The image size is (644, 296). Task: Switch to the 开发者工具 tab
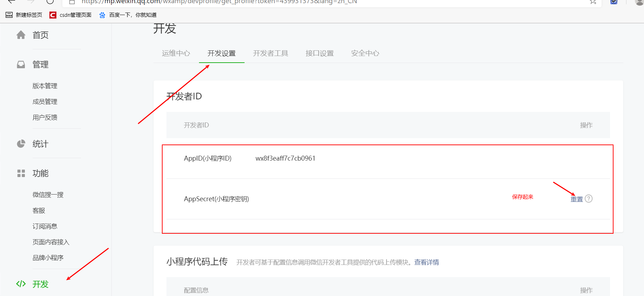[270, 53]
